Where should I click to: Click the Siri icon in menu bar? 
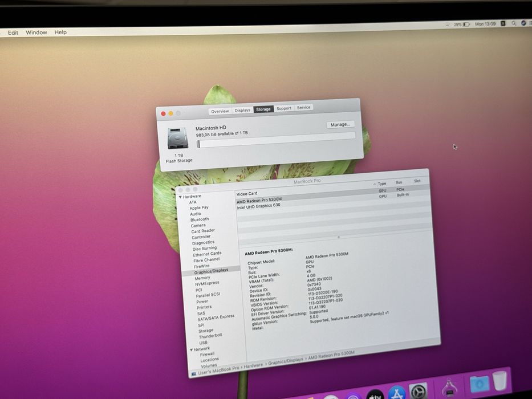click(x=523, y=23)
